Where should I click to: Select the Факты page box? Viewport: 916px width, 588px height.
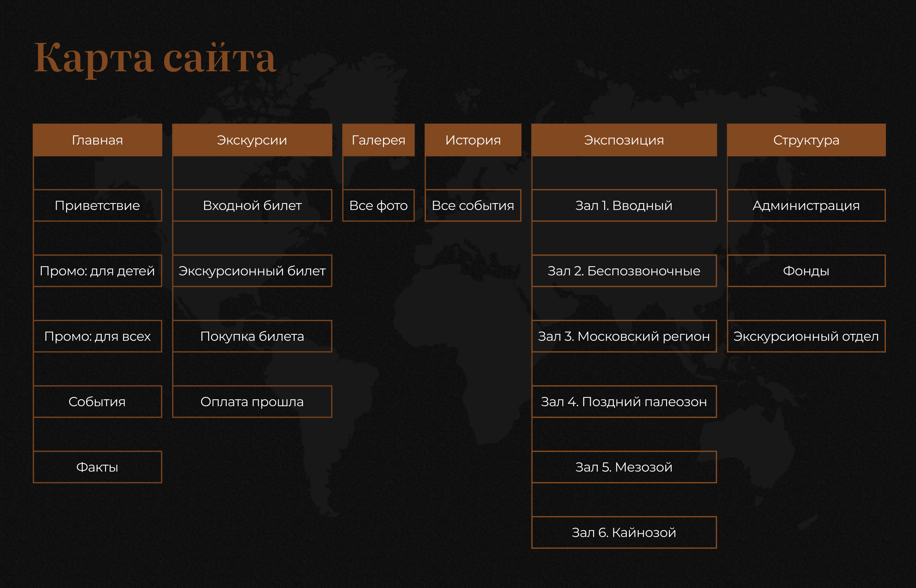[97, 467]
